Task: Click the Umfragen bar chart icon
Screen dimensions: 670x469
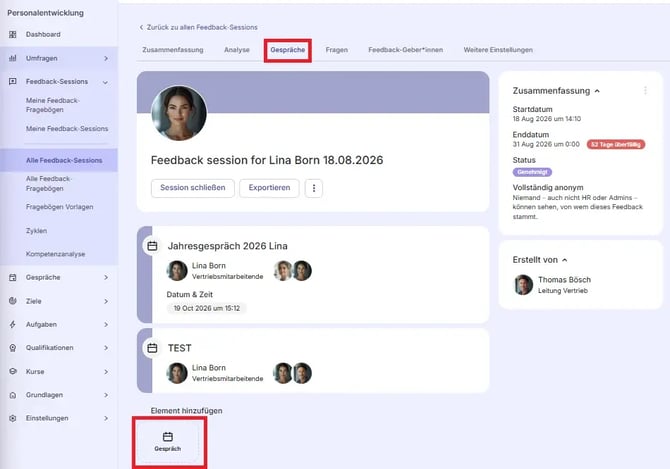Action: pos(13,58)
